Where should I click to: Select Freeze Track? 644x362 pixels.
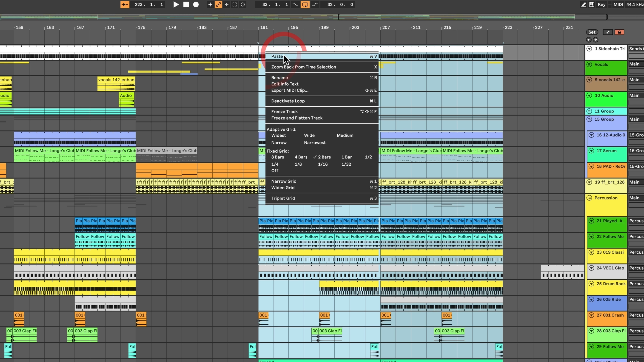coord(322,112)
